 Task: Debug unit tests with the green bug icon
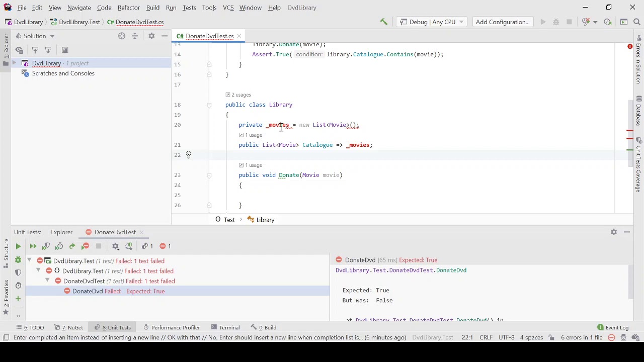tap(18, 260)
